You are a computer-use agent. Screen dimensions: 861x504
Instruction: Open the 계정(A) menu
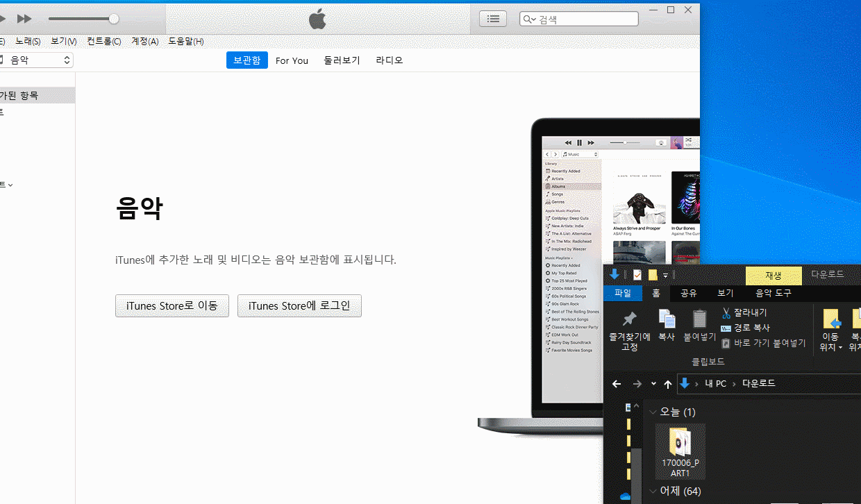144,42
